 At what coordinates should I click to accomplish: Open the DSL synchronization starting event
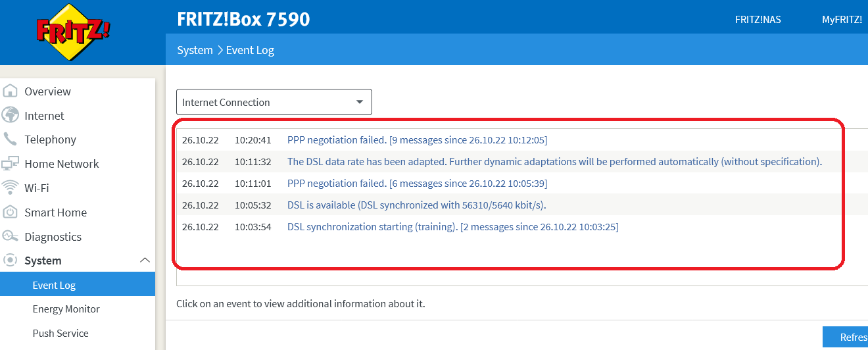tap(452, 227)
